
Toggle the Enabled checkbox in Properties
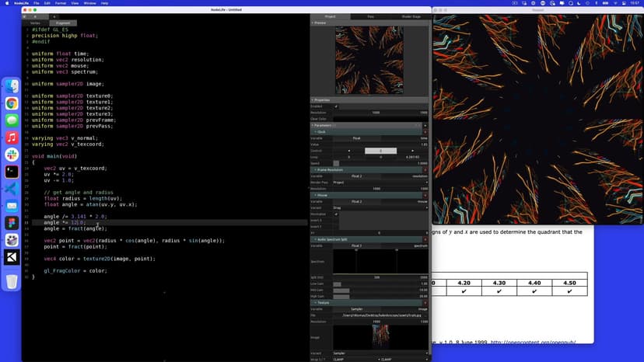pos(336,106)
